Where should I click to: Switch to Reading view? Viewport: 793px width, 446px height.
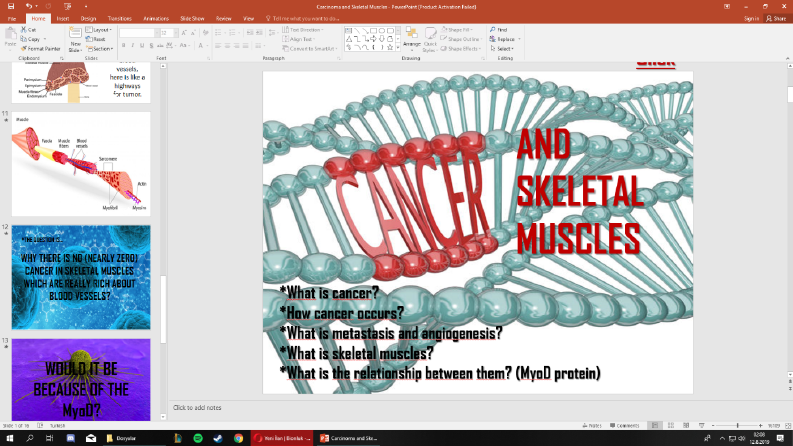click(x=686, y=426)
